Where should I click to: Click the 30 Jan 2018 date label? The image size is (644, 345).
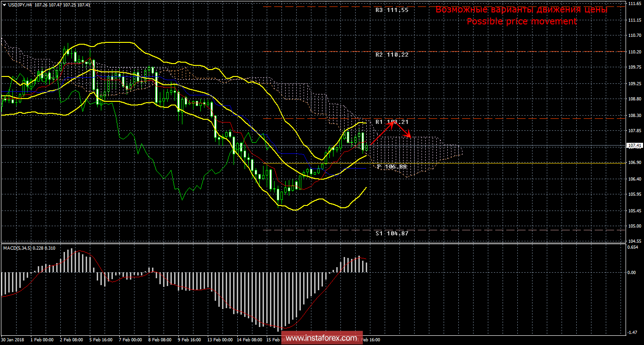[12, 340]
